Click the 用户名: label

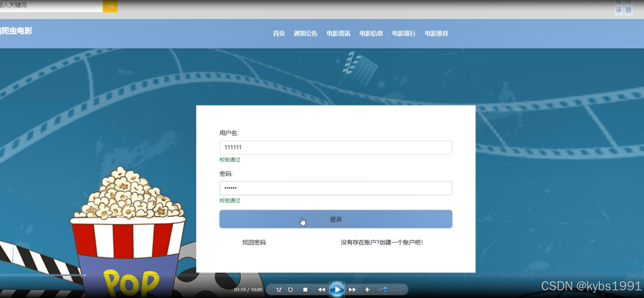[229, 133]
